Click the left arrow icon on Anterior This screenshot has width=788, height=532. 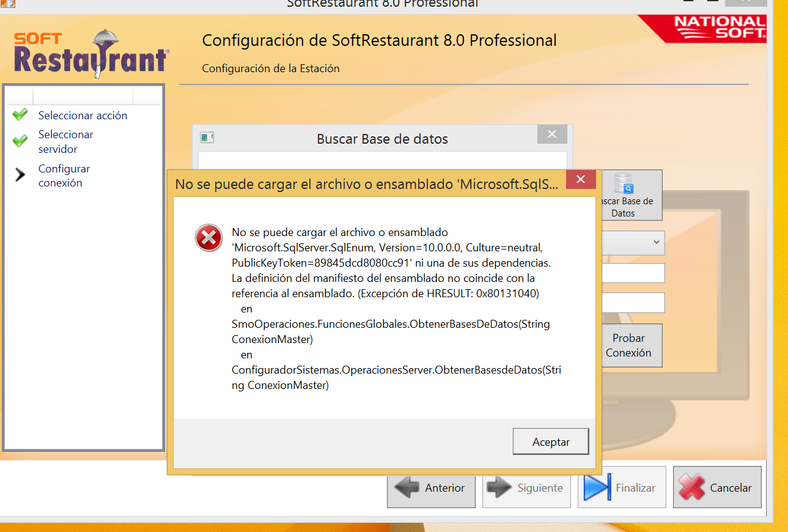407,487
